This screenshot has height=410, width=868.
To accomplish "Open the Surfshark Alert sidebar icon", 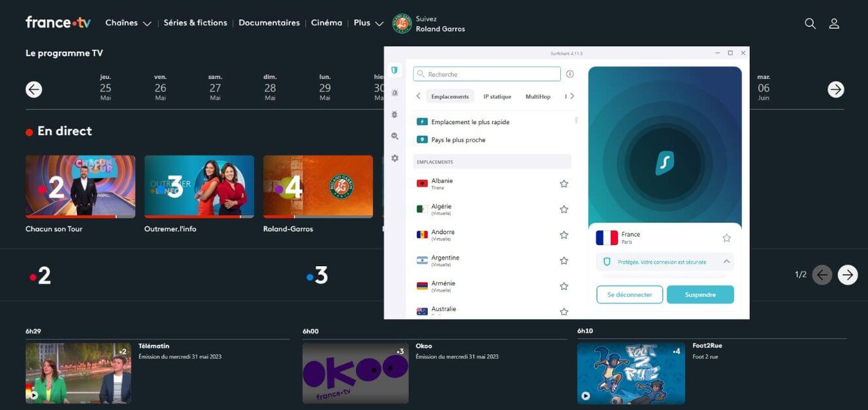I will [x=394, y=93].
